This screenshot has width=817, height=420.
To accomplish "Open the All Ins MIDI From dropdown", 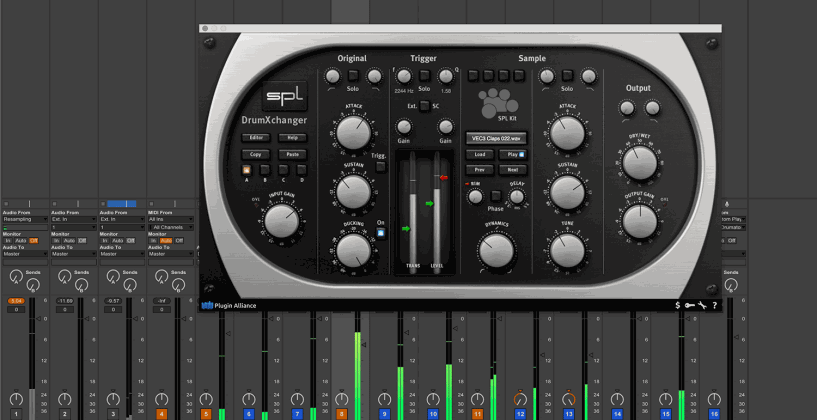I will (x=171, y=219).
